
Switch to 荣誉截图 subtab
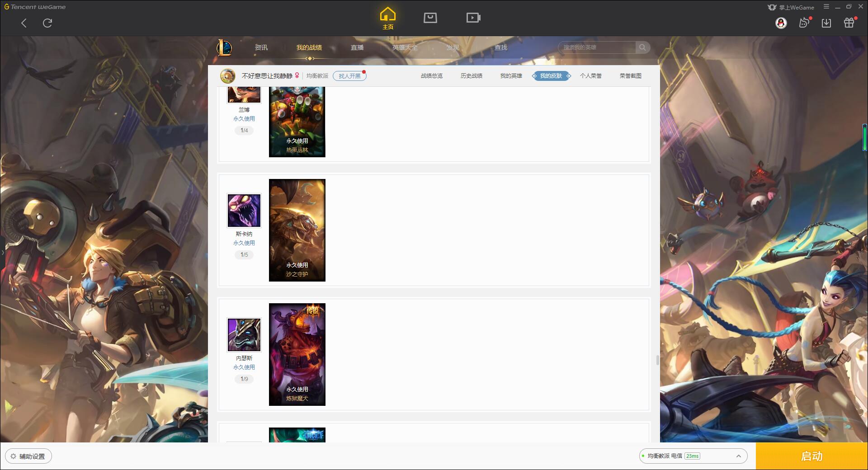(631, 76)
